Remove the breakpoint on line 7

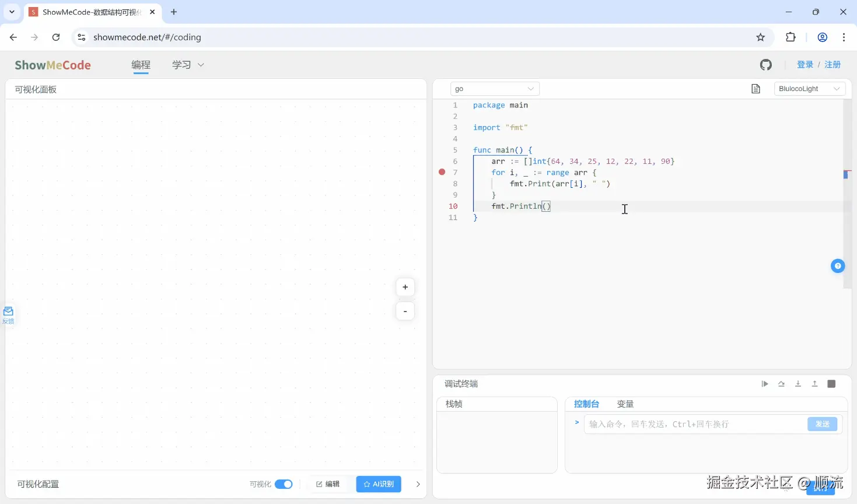click(x=442, y=172)
